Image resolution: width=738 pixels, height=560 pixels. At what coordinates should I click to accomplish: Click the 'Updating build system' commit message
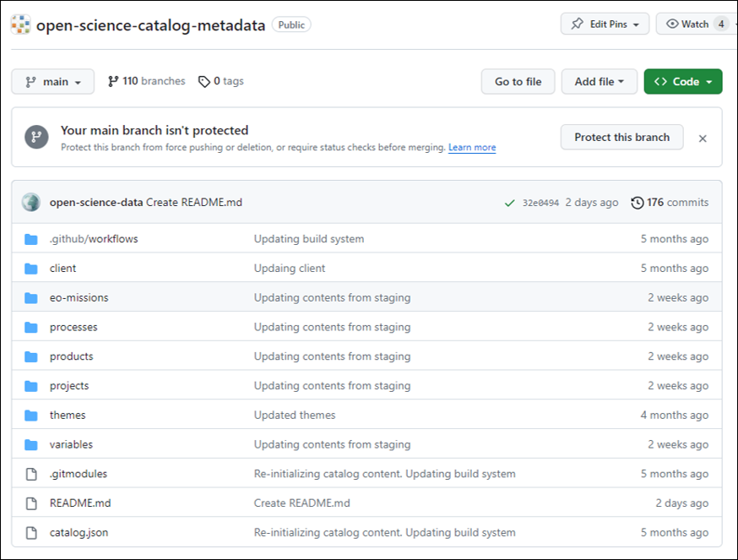coord(309,239)
